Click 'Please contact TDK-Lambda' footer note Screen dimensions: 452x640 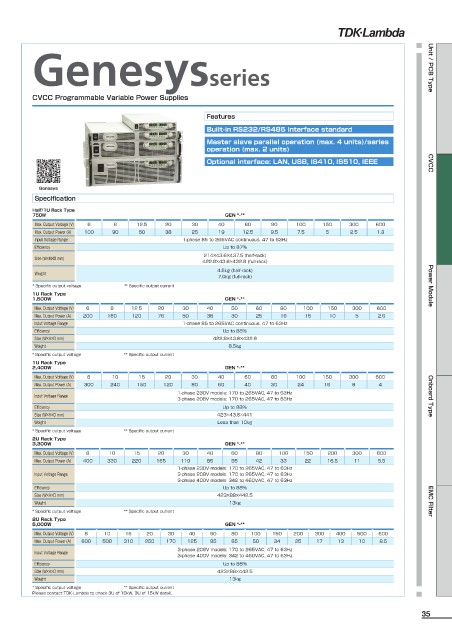pos(102,593)
